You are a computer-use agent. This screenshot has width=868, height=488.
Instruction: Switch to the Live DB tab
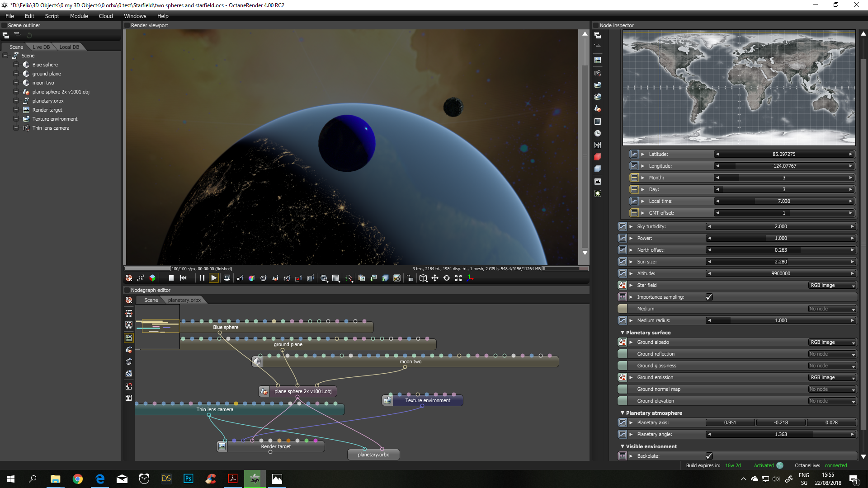(41, 47)
